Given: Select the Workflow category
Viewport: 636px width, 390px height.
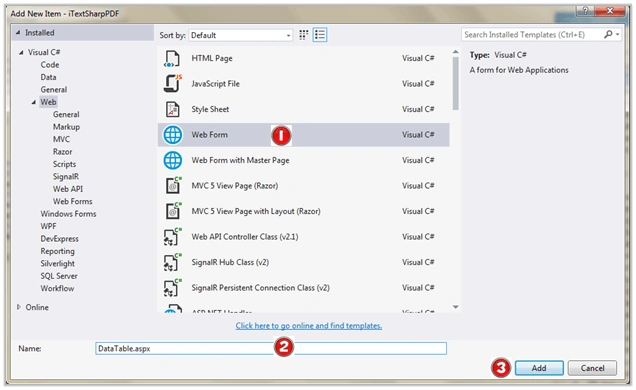Looking at the screenshot, I should pyautogui.click(x=57, y=289).
